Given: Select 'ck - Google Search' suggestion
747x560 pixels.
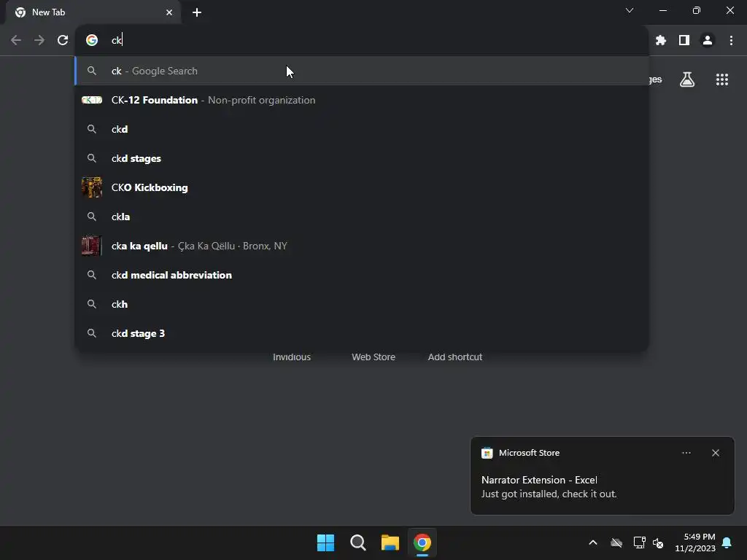Looking at the screenshot, I should pyautogui.click(x=362, y=71).
